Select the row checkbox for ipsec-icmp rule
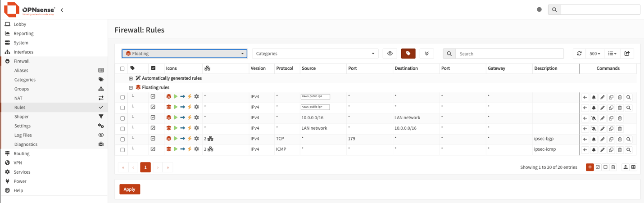This screenshot has width=644, height=203. pos(122,150)
